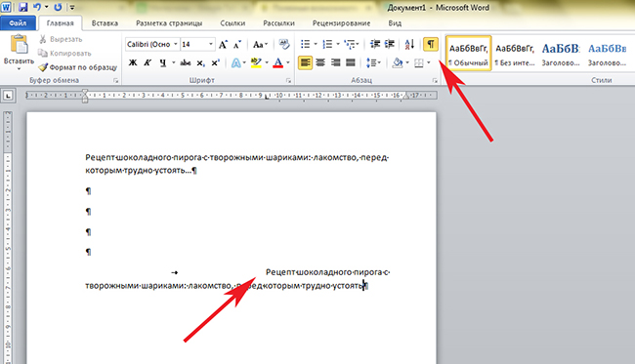The image size is (635, 364).
Task: Redo action in quick access toolbar
Action: pos(58,7)
